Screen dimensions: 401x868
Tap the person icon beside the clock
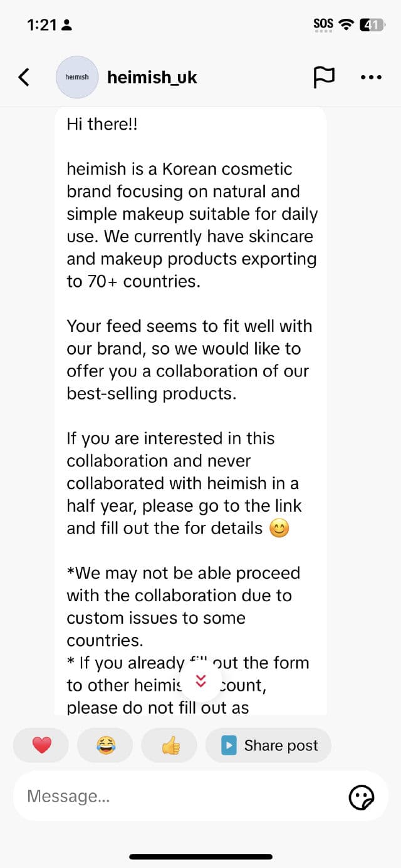[x=67, y=26]
